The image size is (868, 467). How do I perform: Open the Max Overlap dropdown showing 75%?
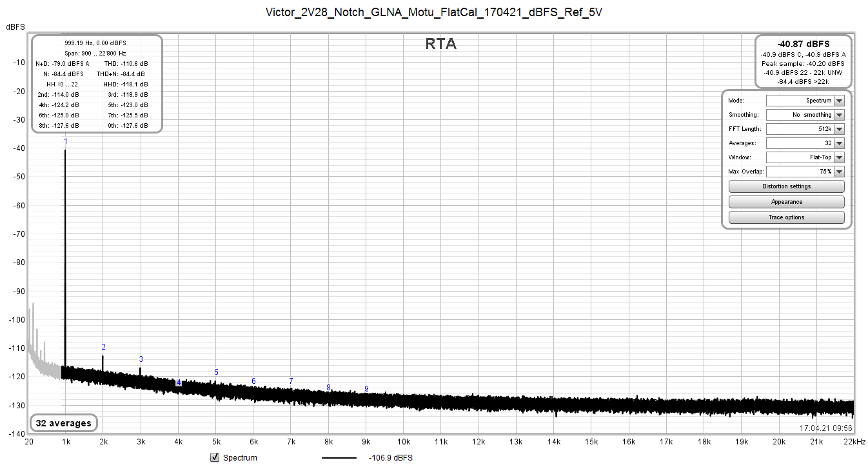pos(805,172)
